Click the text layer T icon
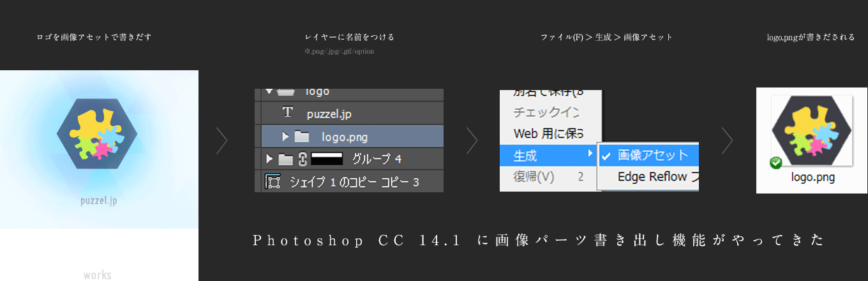868x281 pixels. 288,113
